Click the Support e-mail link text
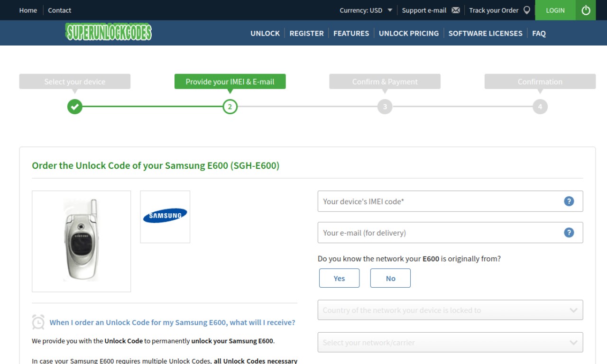This screenshot has width=607, height=364. [424, 10]
